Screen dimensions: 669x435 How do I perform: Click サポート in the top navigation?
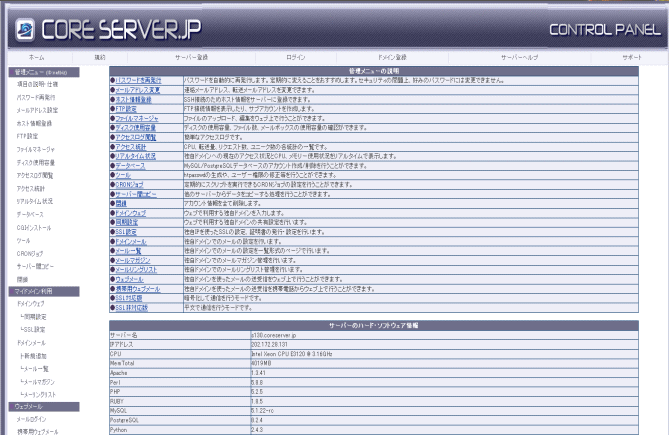[632, 58]
